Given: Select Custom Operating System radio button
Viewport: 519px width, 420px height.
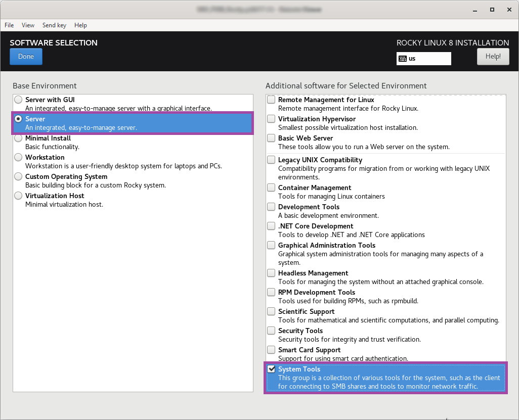Looking at the screenshot, I should [x=18, y=176].
